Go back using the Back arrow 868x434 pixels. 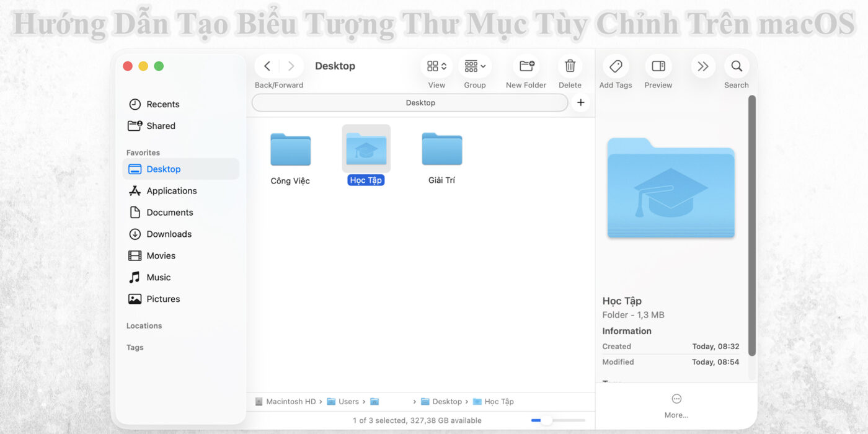pyautogui.click(x=267, y=66)
